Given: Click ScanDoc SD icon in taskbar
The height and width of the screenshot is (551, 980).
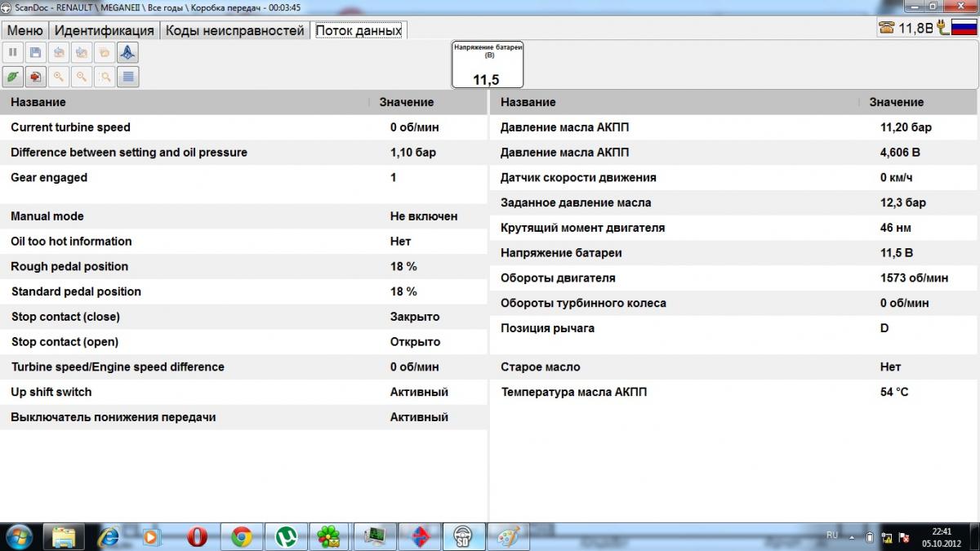Looking at the screenshot, I should tap(464, 536).
